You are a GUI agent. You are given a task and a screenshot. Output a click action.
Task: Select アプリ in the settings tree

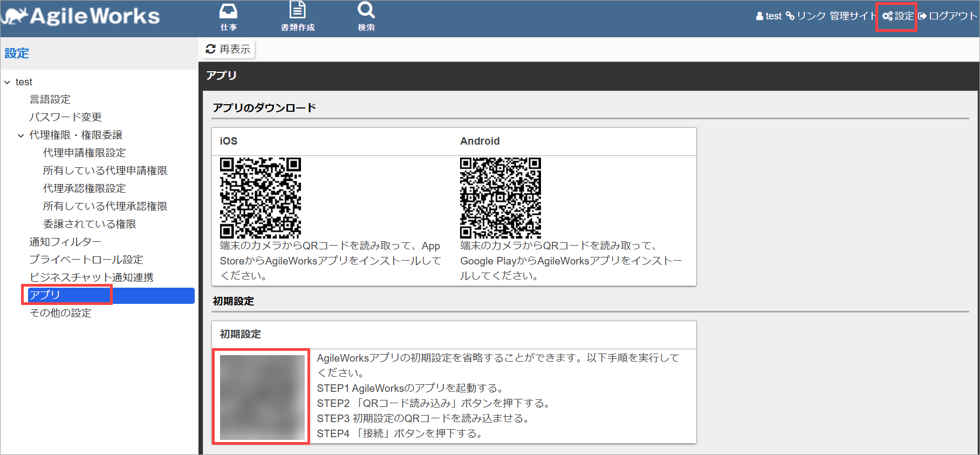tap(111, 295)
